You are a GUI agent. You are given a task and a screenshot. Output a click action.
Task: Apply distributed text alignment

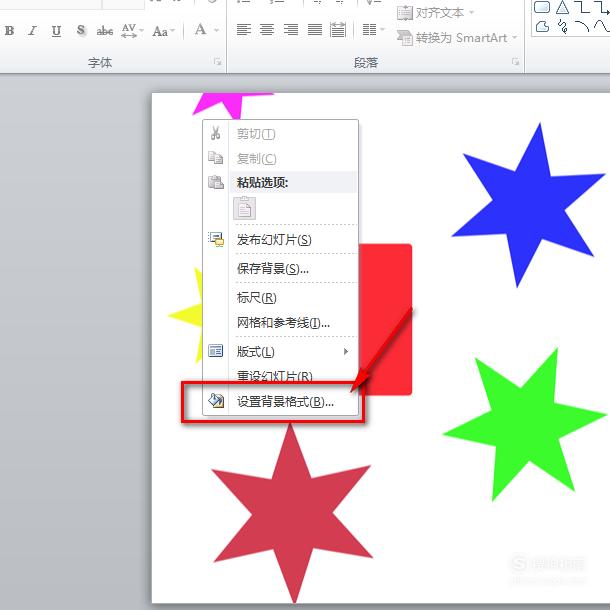pos(338,30)
